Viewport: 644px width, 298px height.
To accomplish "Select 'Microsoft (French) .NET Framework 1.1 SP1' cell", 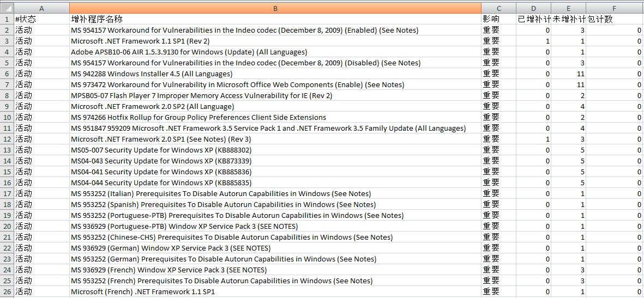I will click(x=275, y=292).
